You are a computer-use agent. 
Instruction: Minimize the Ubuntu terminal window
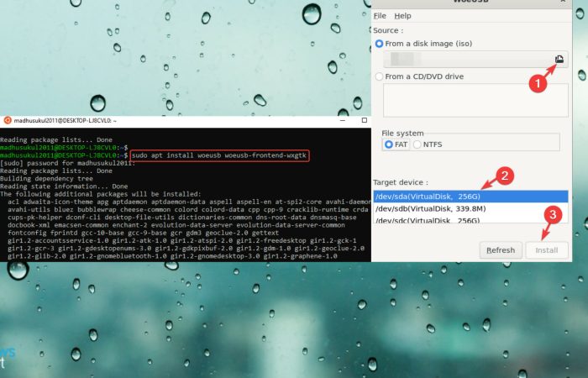click(343, 120)
